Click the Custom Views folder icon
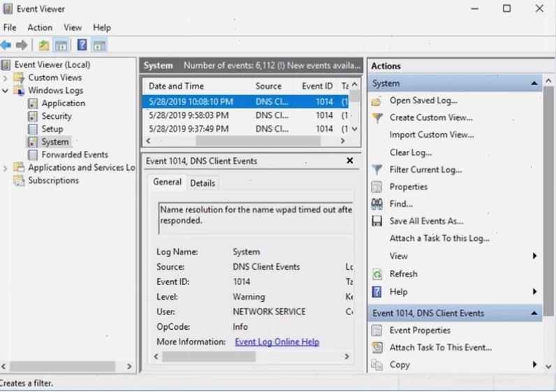 pyautogui.click(x=19, y=78)
